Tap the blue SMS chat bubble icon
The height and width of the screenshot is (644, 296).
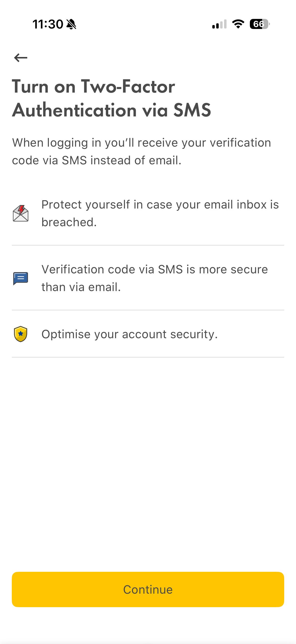[20, 278]
